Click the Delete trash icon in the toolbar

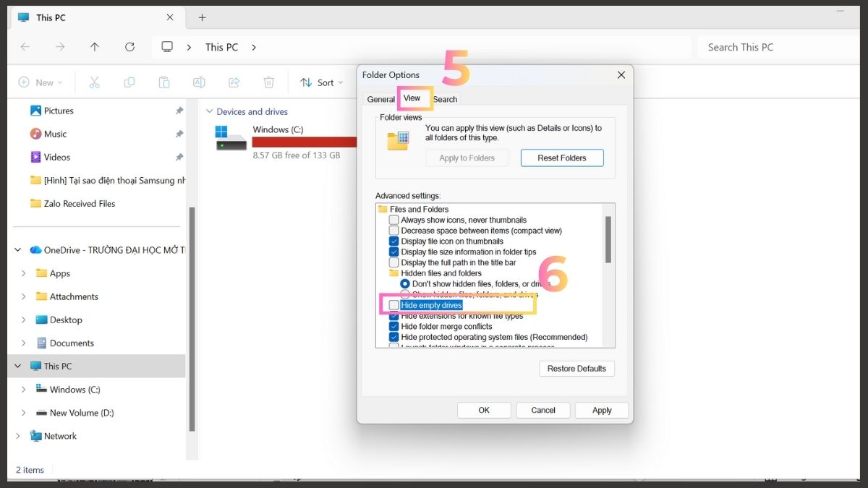(x=268, y=82)
